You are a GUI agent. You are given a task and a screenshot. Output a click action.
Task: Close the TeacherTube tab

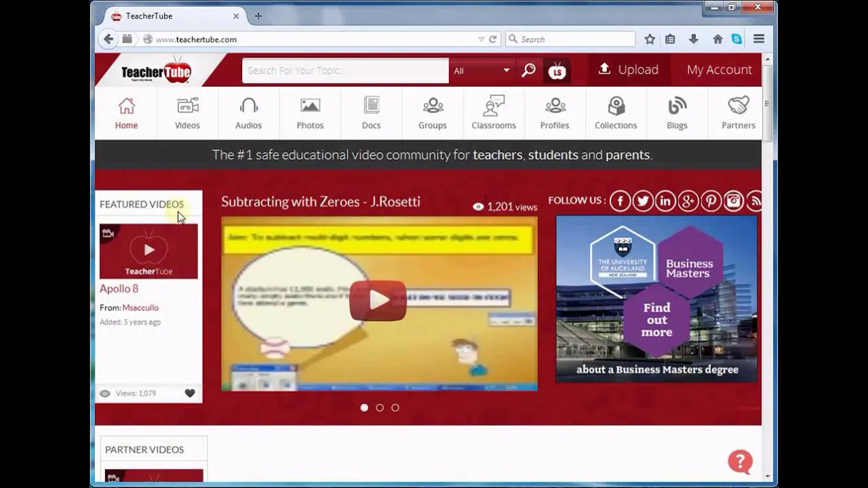point(236,16)
